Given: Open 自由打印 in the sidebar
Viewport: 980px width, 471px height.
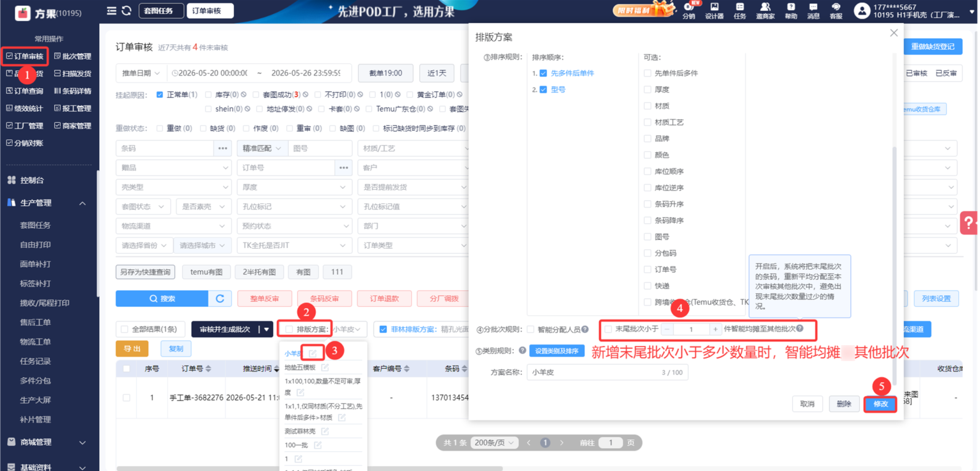Looking at the screenshot, I should pyautogui.click(x=35, y=245).
